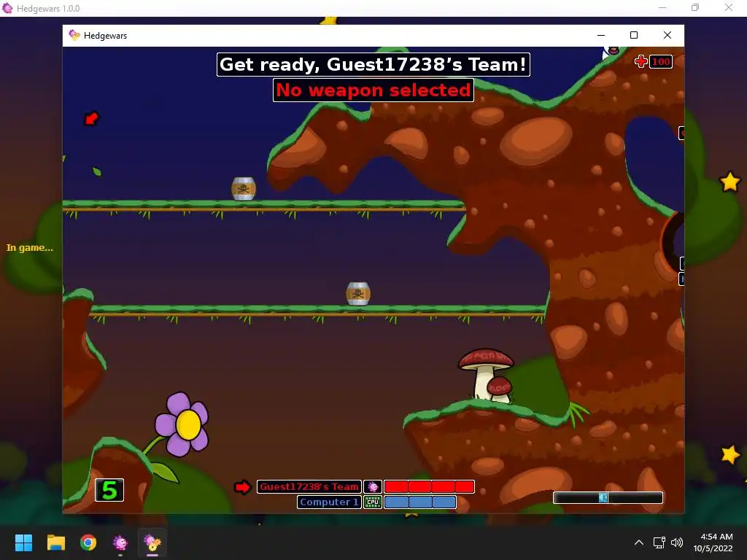This screenshot has width=747, height=560.
Task: Click the Computer 1 team name label
Action: click(x=329, y=502)
